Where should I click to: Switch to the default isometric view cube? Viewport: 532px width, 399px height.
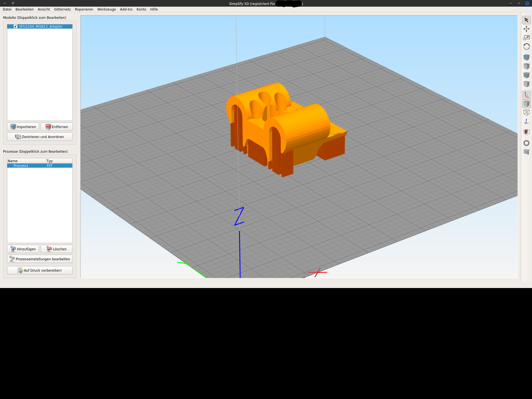point(526,57)
